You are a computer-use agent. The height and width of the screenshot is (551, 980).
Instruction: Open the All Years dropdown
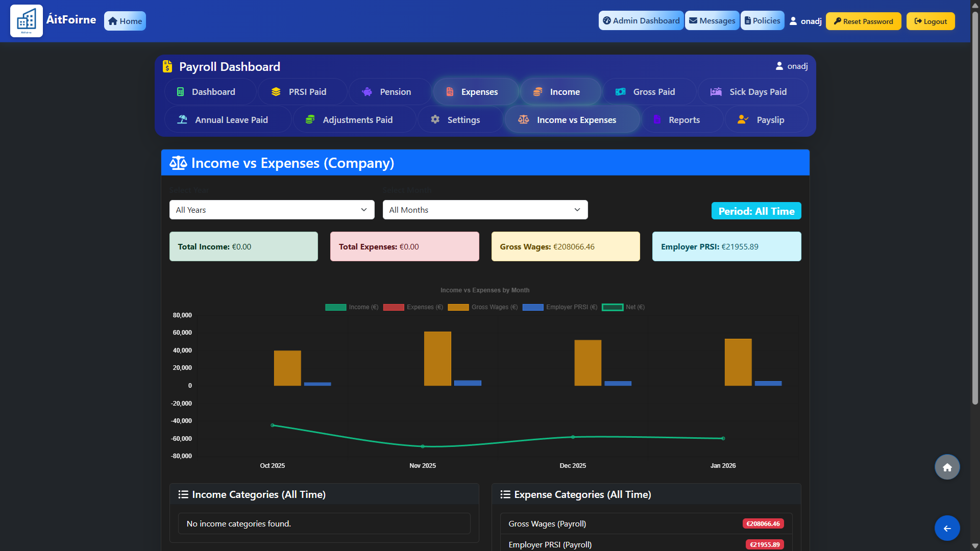coord(272,210)
